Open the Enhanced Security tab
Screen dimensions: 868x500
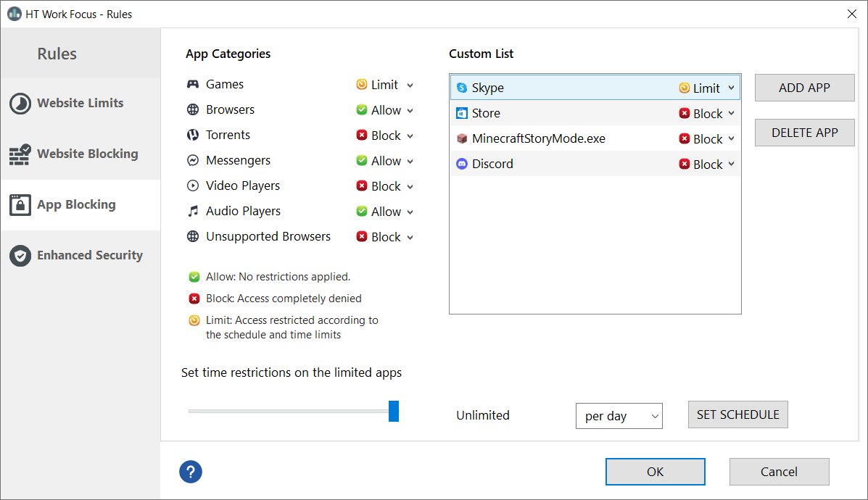click(x=80, y=256)
